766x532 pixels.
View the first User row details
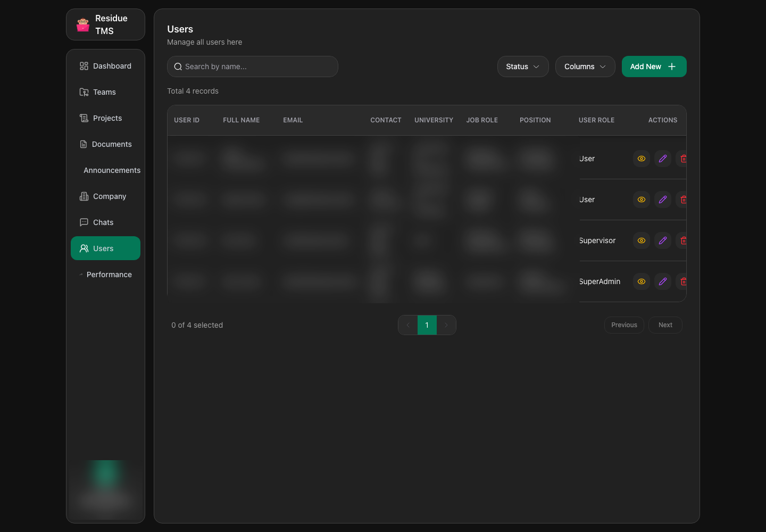click(x=642, y=159)
